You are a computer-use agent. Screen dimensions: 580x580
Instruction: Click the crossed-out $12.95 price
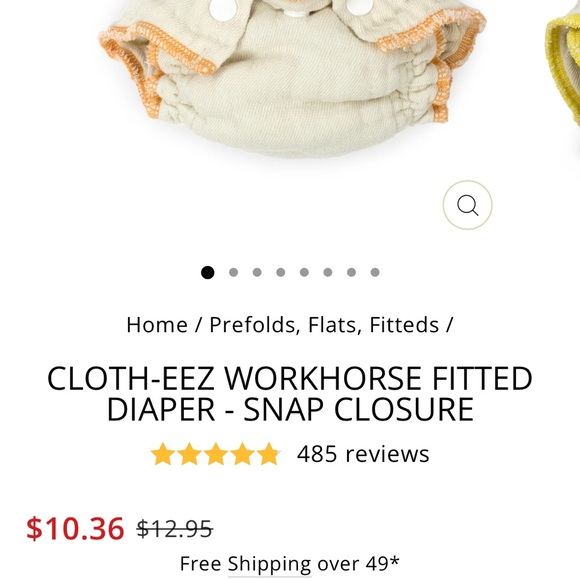pyautogui.click(x=175, y=529)
